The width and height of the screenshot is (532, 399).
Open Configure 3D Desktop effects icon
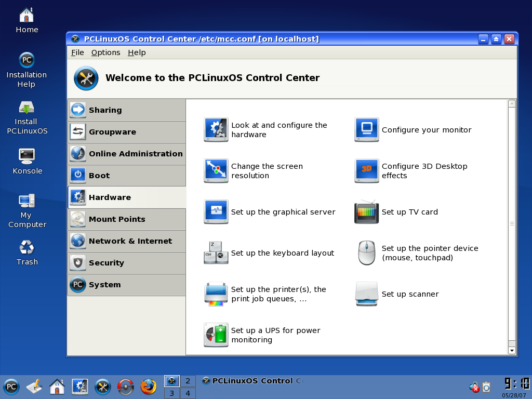[366, 170]
